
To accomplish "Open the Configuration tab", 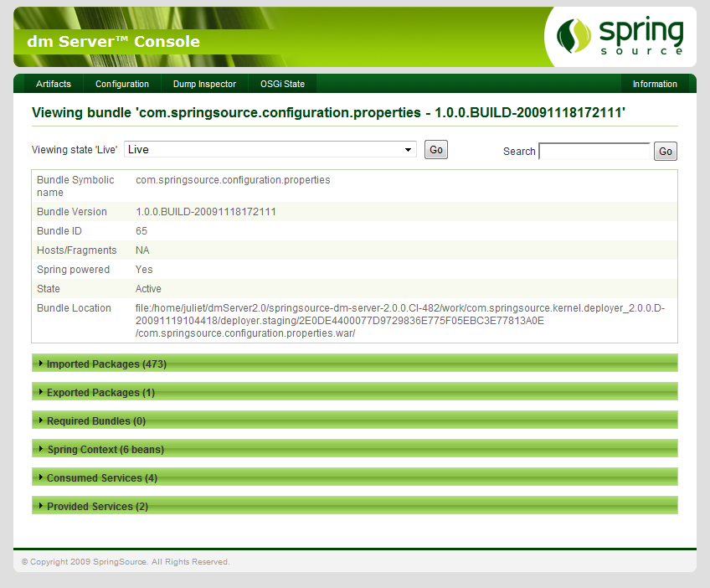I will [x=122, y=84].
